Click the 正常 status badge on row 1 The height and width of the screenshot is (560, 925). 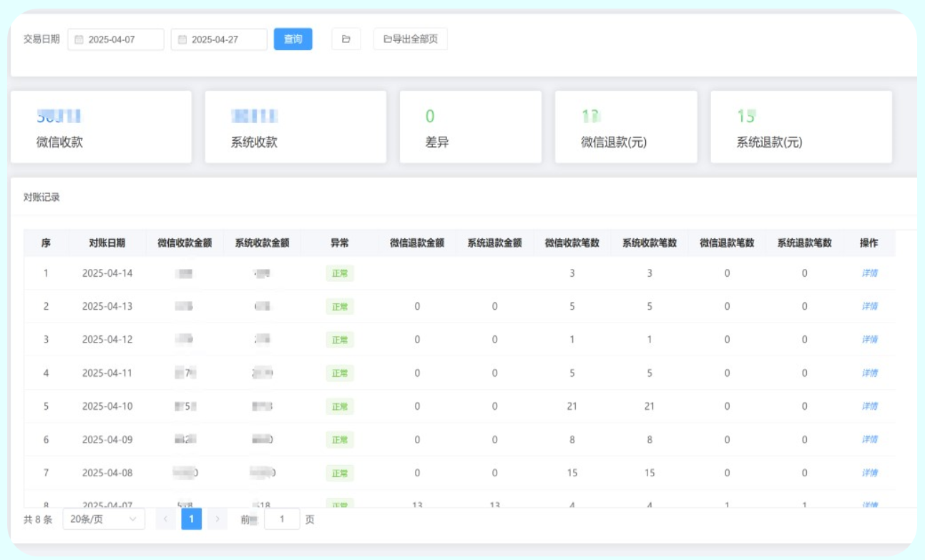click(341, 272)
